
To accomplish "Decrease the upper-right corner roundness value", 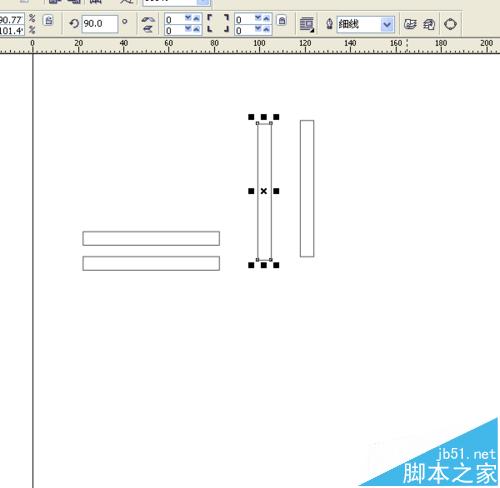I will [x=258, y=18].
